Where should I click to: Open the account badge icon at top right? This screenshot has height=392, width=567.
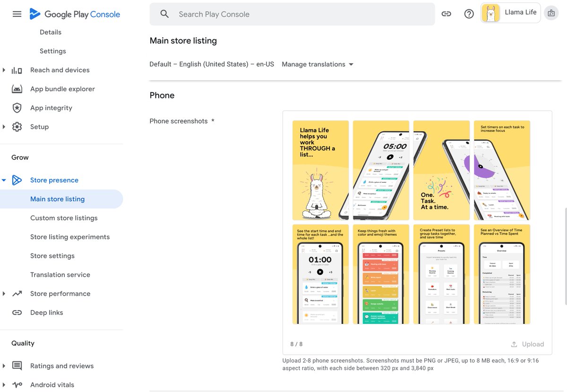551,14
